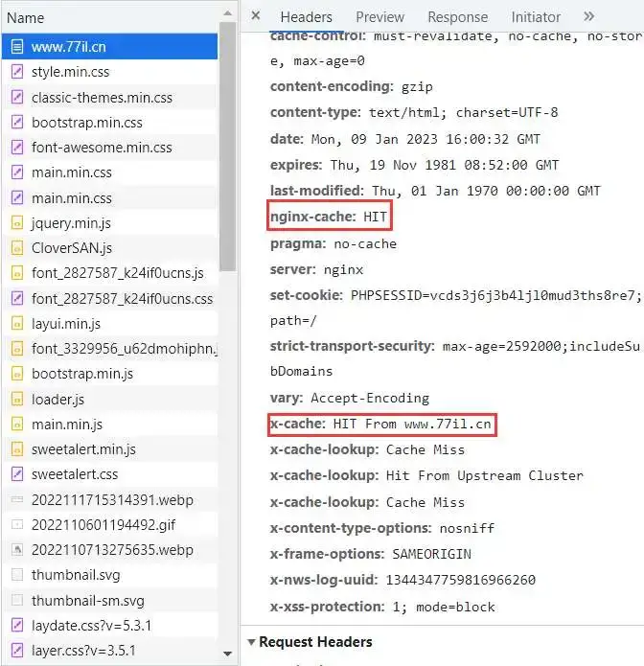Image resolution: width=644 pixels, height=666 pixels.
Task: Click the JS icon beside jquery.min.js
Action: tap(16, 222)
